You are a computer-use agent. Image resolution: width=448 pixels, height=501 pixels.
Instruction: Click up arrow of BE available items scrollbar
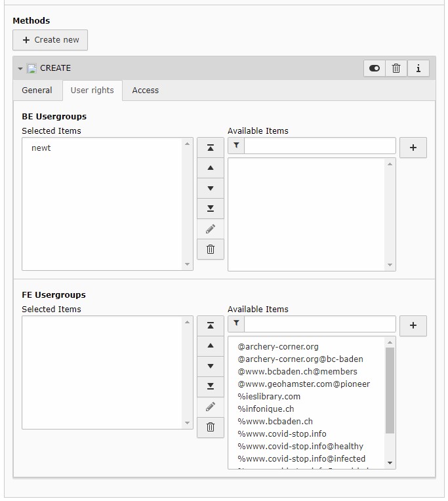pos(390,164)
